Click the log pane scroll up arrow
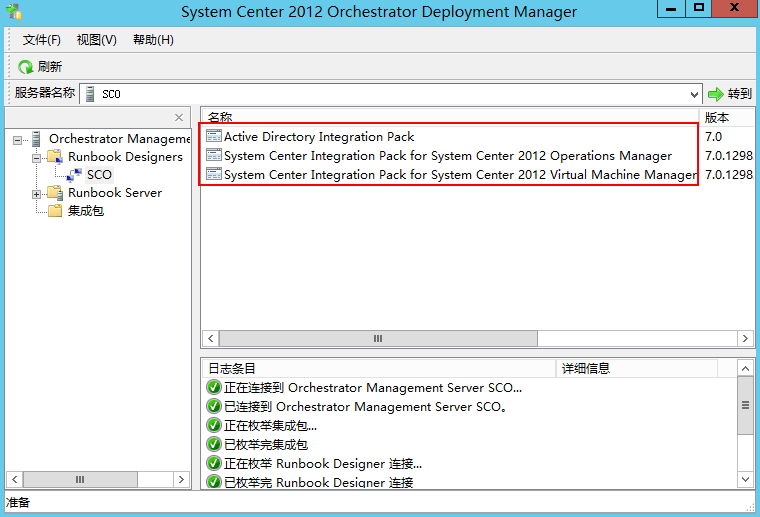760x517 pixels. point(745,369)
